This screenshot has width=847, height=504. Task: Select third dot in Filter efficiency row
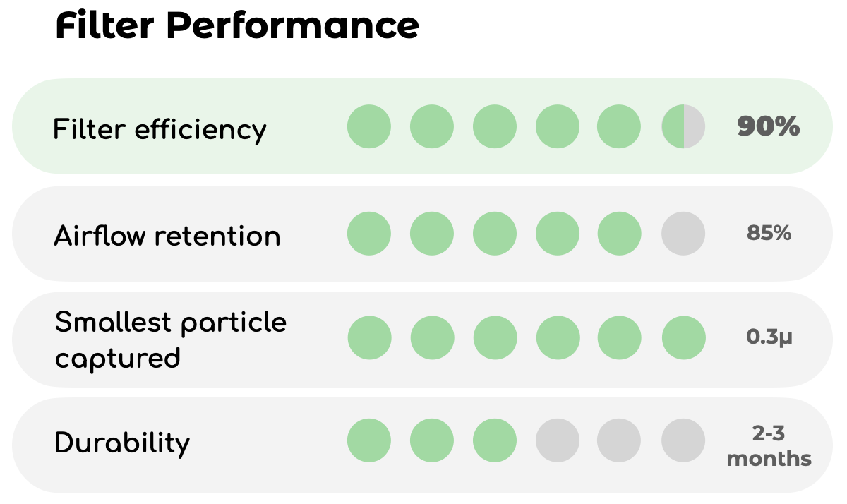coord(495,126)
